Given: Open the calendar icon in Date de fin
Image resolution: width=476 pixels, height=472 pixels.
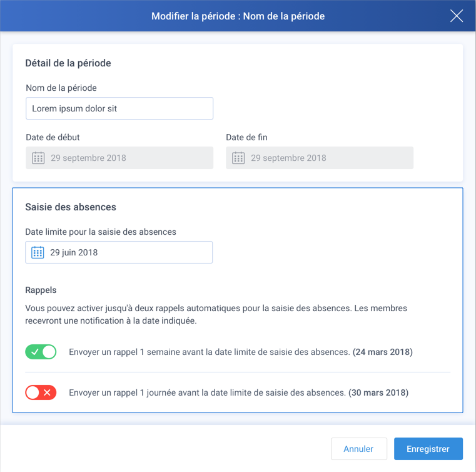Looking at the screenshot, I should point(238,158).
